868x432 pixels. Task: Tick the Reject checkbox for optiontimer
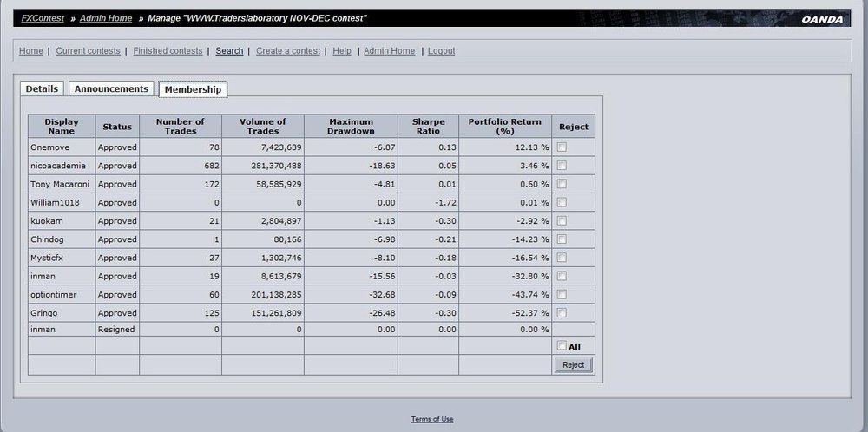tap(562, 294)
